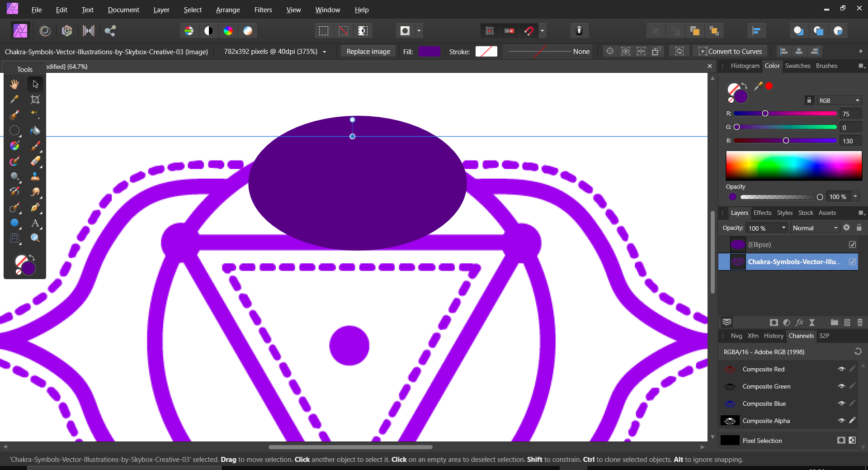868x470 pixels.
Task: Open the Quick Mask dropdown arrow
Action: (419, 31)
